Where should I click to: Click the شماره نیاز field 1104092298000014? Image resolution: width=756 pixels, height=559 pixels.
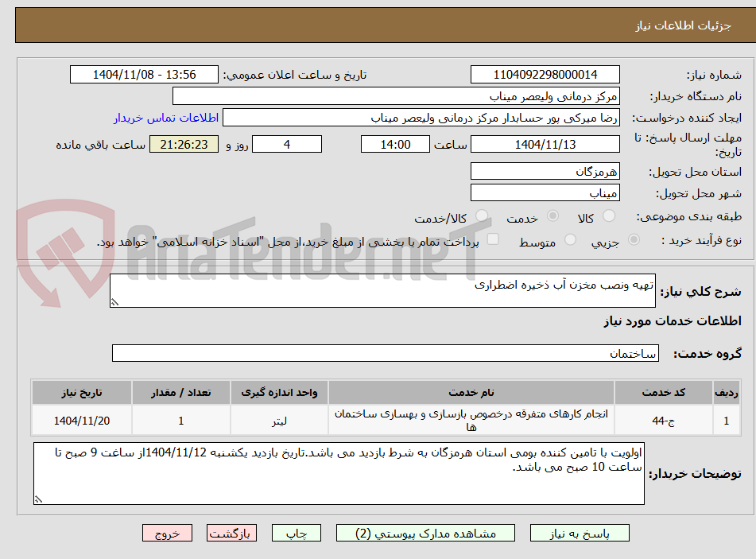point(545,75)
